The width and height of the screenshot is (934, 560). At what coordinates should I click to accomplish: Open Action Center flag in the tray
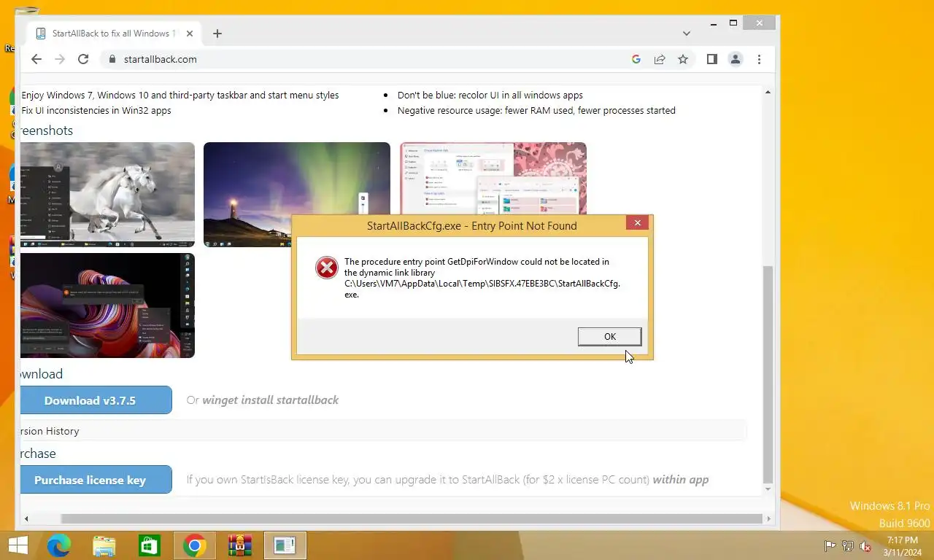click(x=830, y=546)
